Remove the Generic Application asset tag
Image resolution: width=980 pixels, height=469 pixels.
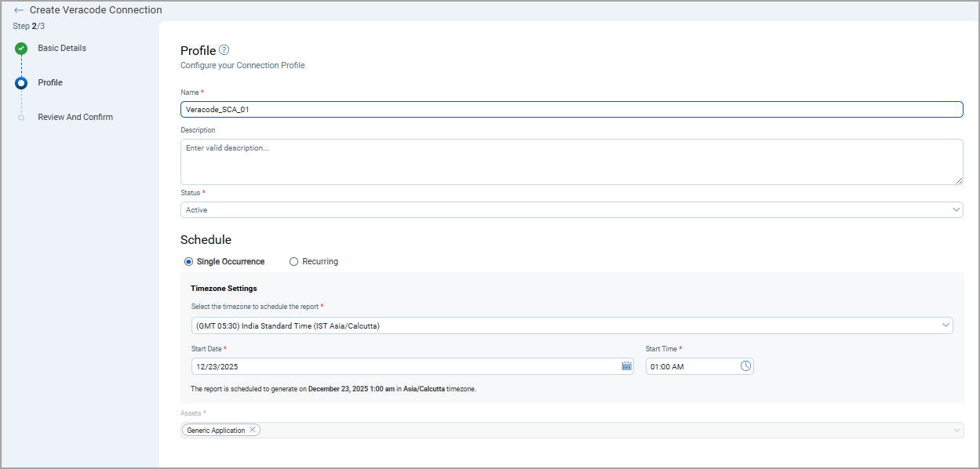252,430
